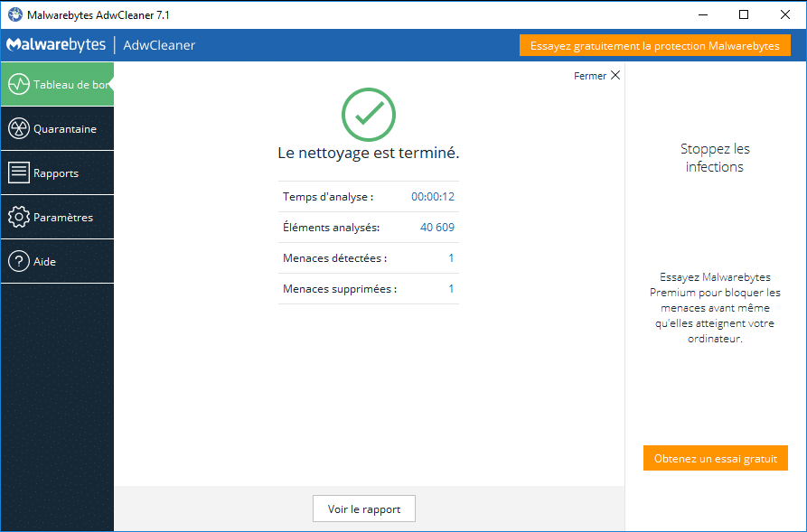Open the Paramètres settings section
Screen dimensions: 807x532
click(x=57, y=217)
